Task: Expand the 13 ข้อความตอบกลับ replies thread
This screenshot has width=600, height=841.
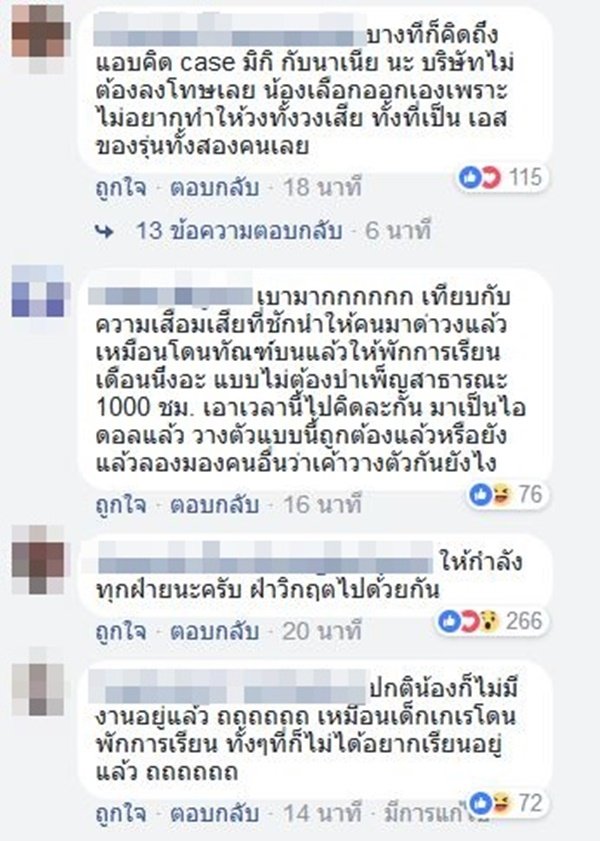Action: point(239,231)
